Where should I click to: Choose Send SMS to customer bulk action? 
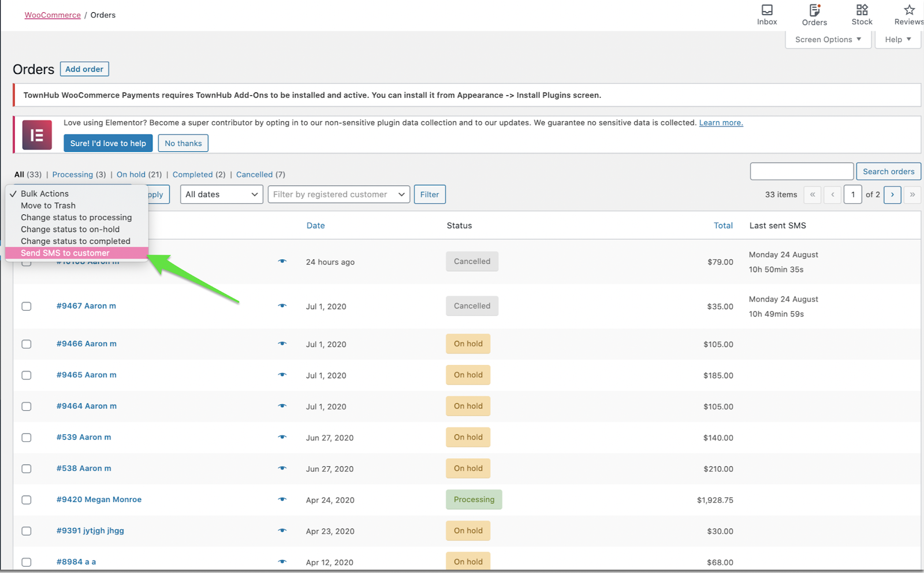coord(77,253)
